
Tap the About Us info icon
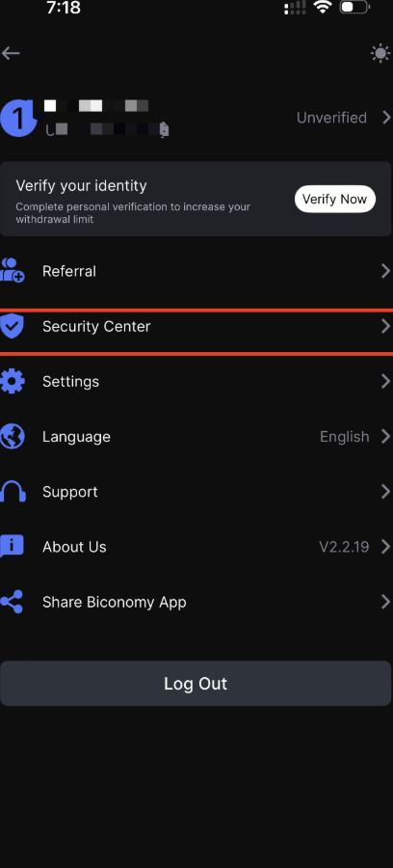13,547
